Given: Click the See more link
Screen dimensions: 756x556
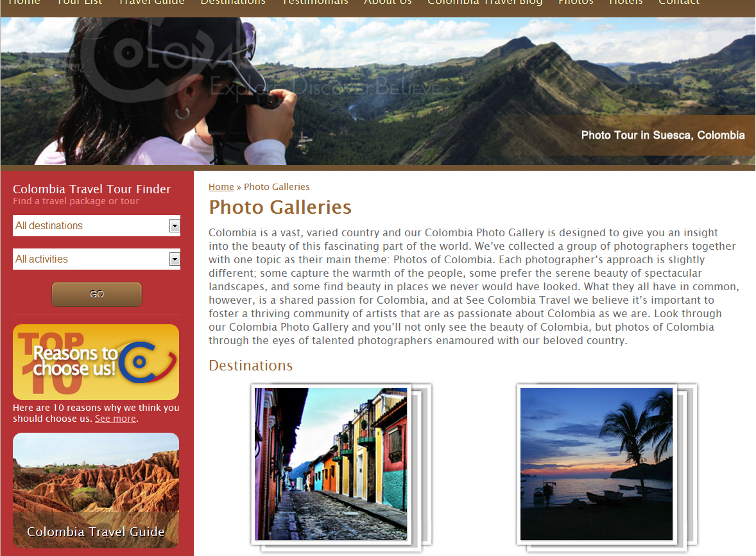Looking at the screenshot, I should 116,419.
